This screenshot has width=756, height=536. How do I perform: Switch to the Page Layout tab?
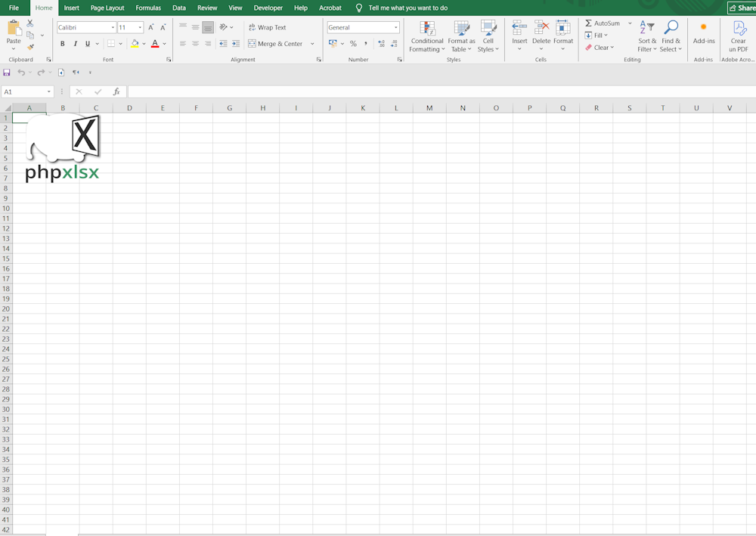(107, 8)
